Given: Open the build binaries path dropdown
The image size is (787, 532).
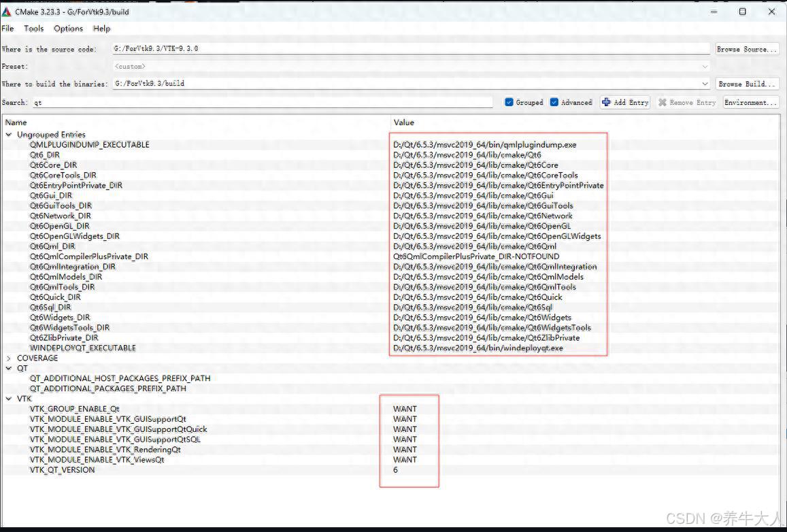Looking at the screenshot, I should (x=705, y=84).
